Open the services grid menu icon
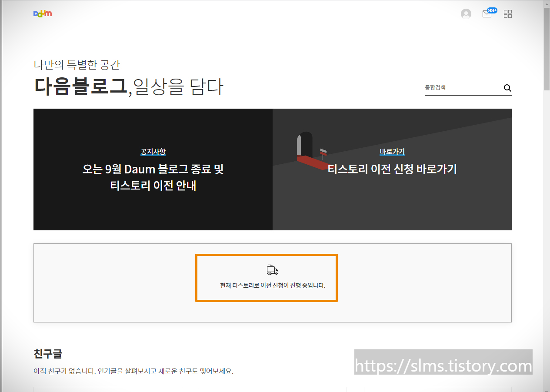Screen dimensions: 550x392 [508, 14]
